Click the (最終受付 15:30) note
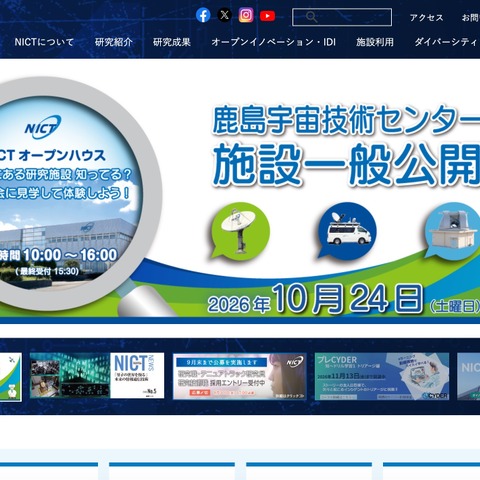 tap(47, 271)
